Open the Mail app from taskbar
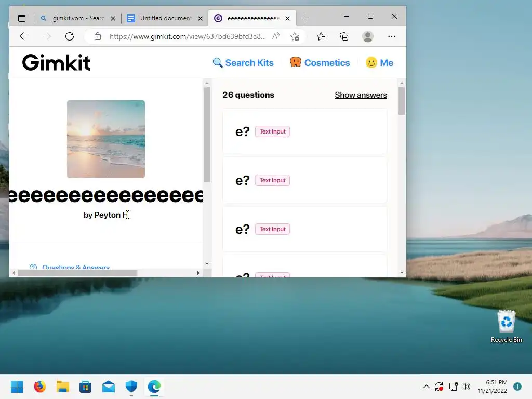The height and width of the screenshot is (399, 532). pyautogui.click(x=109, y=387)
